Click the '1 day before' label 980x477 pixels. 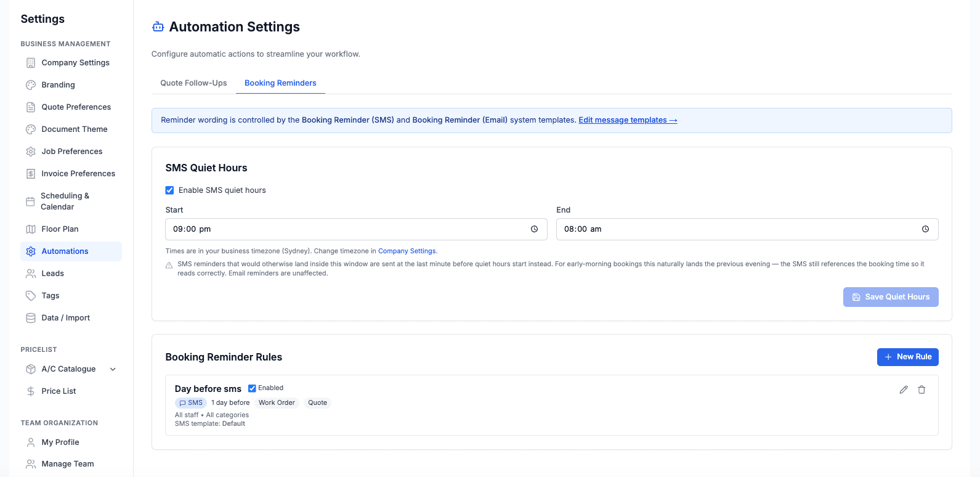coord(230,403)
